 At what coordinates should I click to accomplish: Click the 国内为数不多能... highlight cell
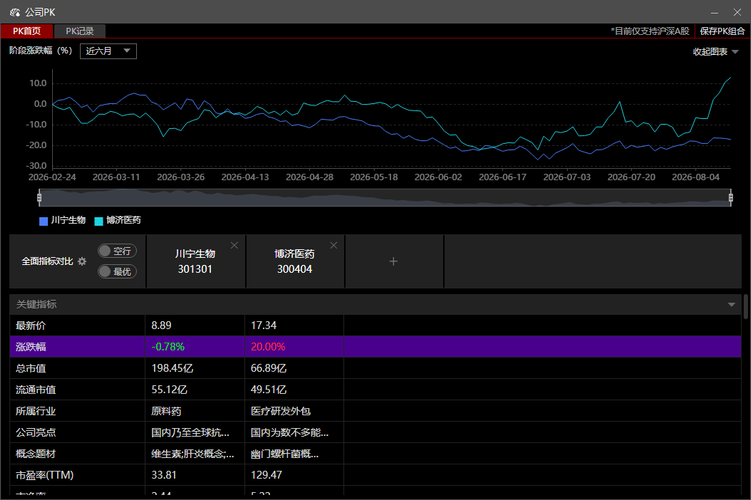pos(289,432)
